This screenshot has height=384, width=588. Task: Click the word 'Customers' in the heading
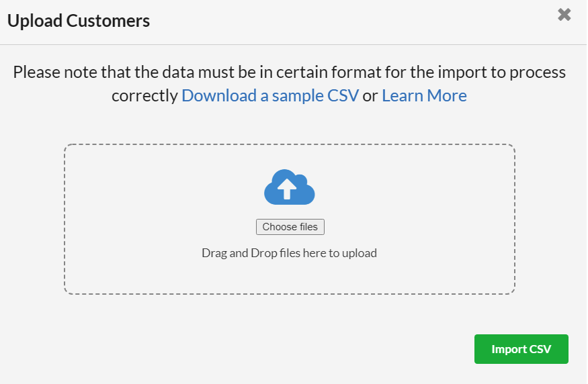tap(108, 21)
